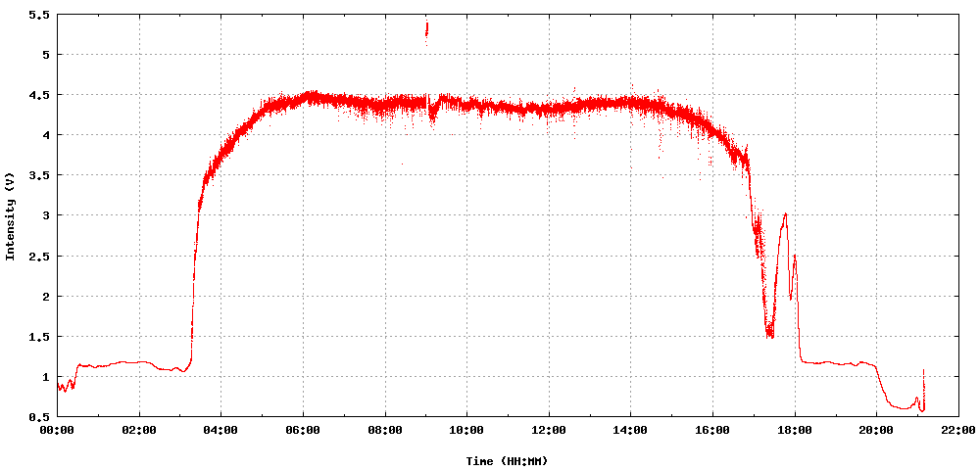Click the 4.5 y-axis tick label
Viewport: 980px width, 470px height.
37,95
